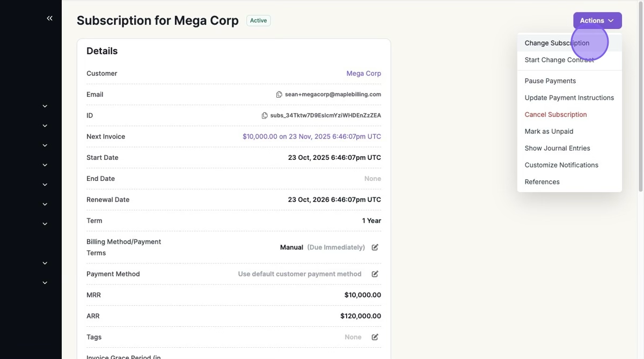This screenshot has height=359, width=644.
Task: Open Show Journal Entries
Action: (557, 148)
